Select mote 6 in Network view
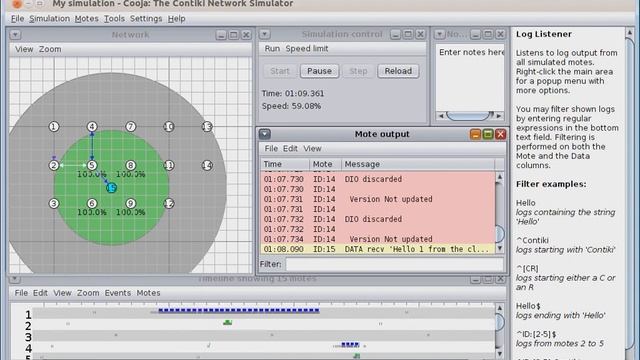Image resolution: width=640 pixels, height=360 pixels. pos(92,203)
